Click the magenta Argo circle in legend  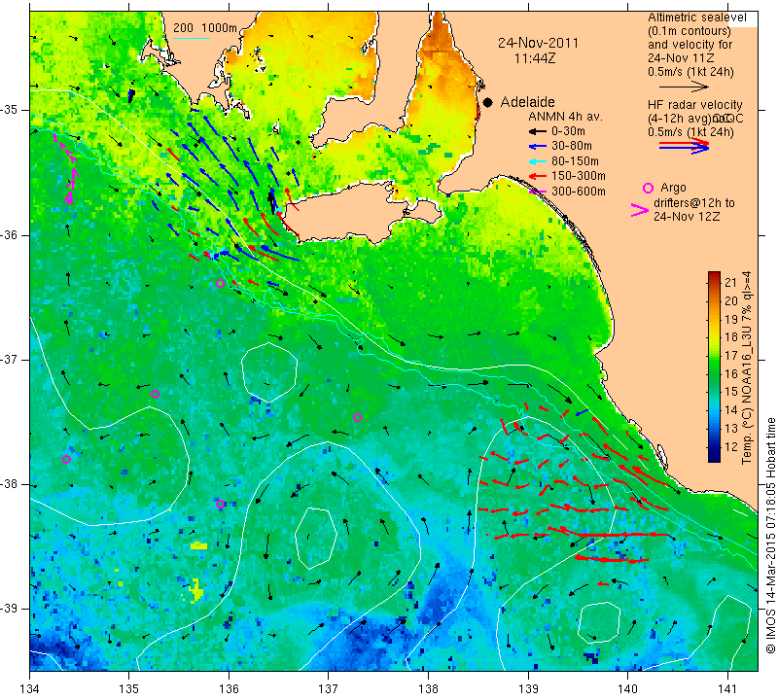(648, 188)
